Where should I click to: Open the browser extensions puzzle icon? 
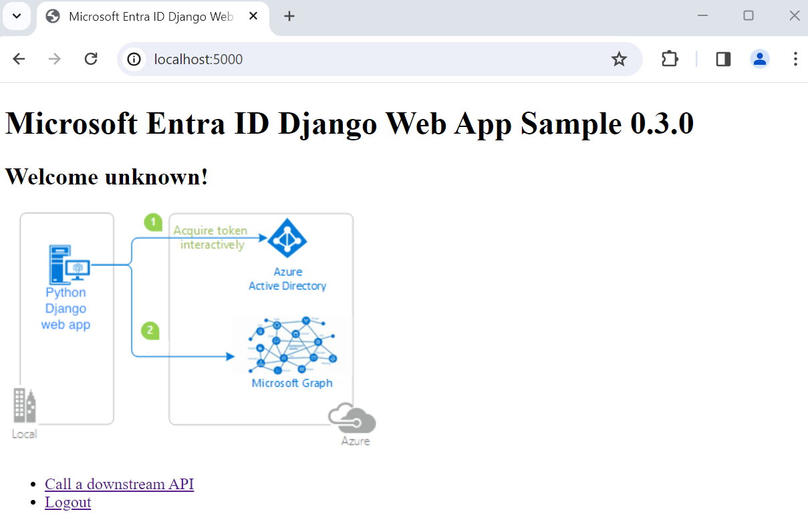point(670,59)
